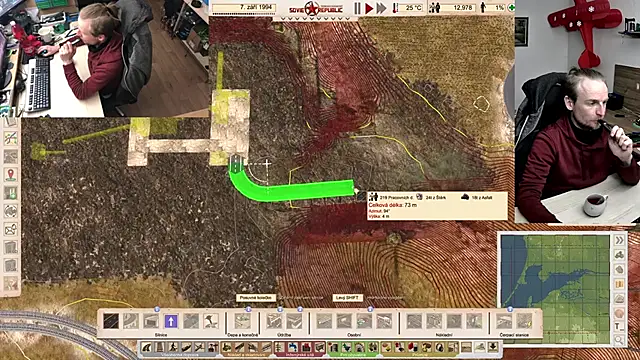Open info badge above the Silnice group
The image size is (640, 360).
point(157,310)
